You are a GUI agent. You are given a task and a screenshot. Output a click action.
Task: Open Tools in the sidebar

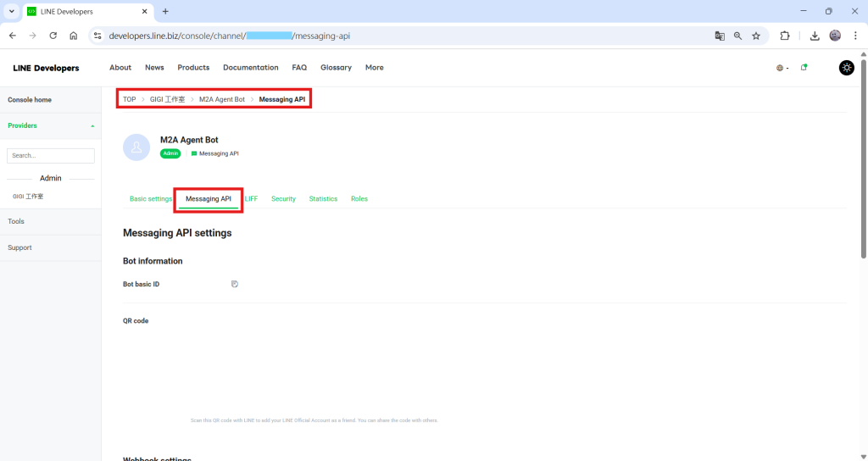(16, 221)
